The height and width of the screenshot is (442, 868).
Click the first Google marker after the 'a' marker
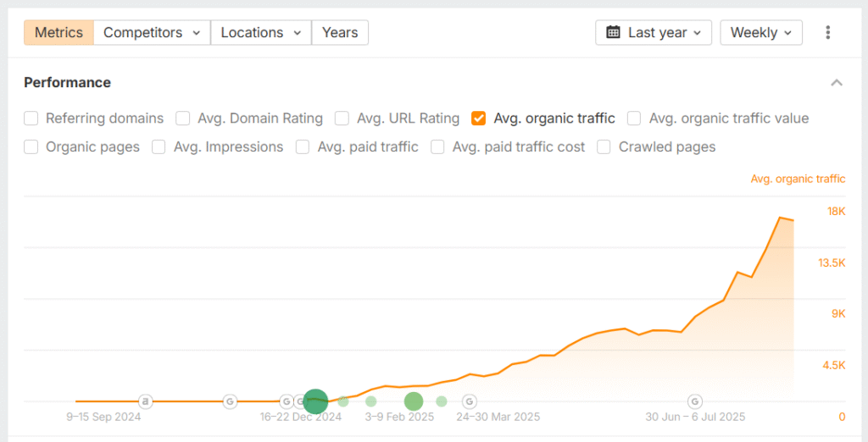pos(230,401)
